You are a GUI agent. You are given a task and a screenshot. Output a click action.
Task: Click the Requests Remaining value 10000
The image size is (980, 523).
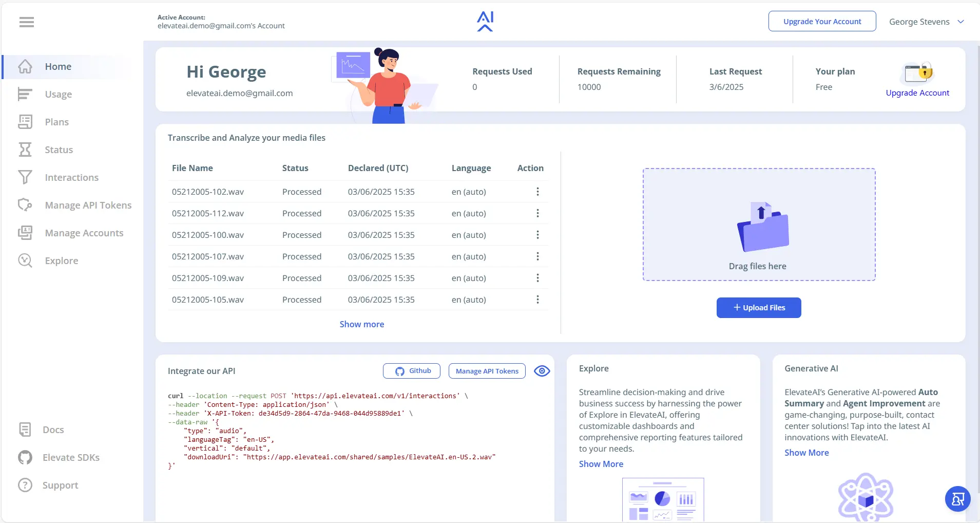[x=589, y=87]
